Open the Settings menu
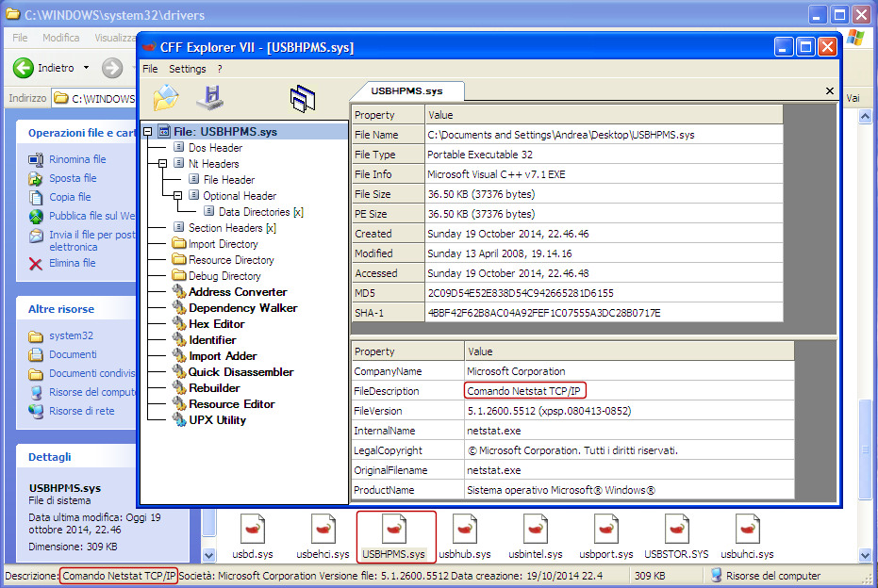The height and width of the screenshot is (588, 878). pos(187,69)
